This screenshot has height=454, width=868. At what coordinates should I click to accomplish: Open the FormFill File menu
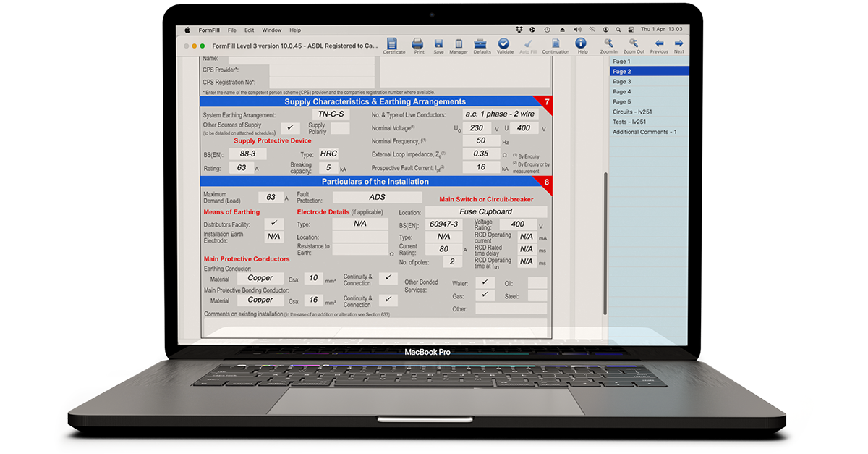[231, 30]
